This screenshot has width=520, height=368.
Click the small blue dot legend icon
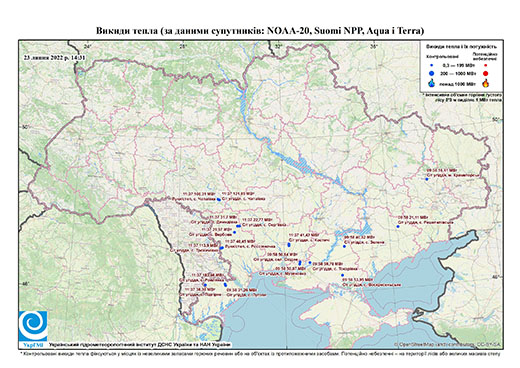click(432, 66)
